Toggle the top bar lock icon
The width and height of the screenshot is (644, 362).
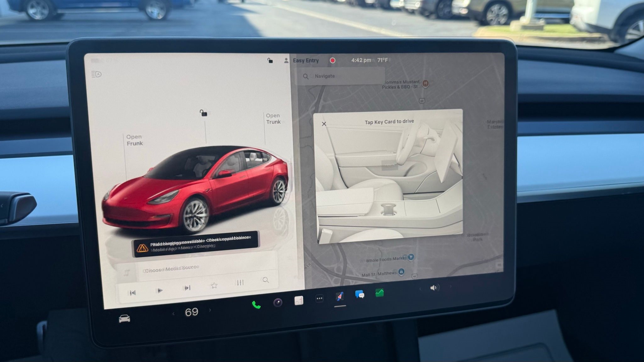pyautogui.click(x=270, y=60)
